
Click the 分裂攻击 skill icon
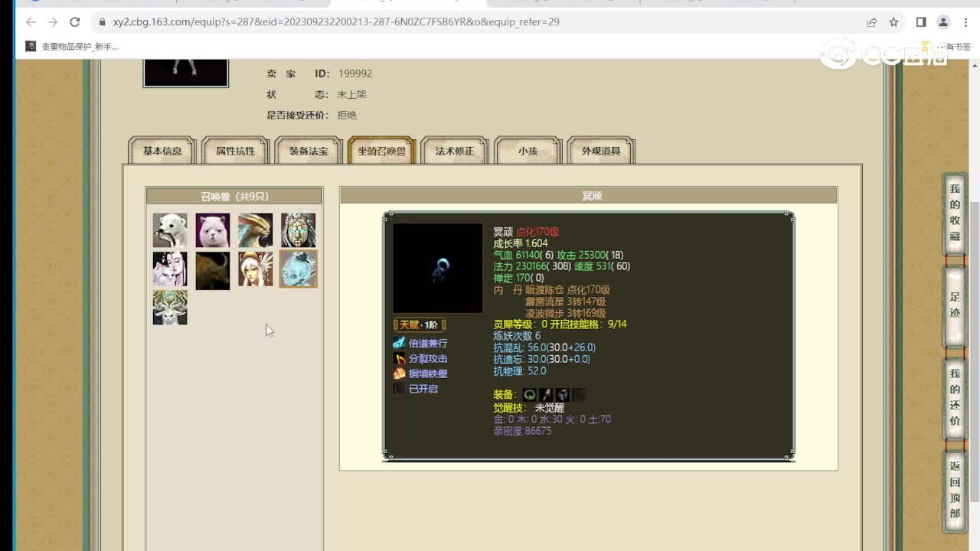[x=399, y=358]
